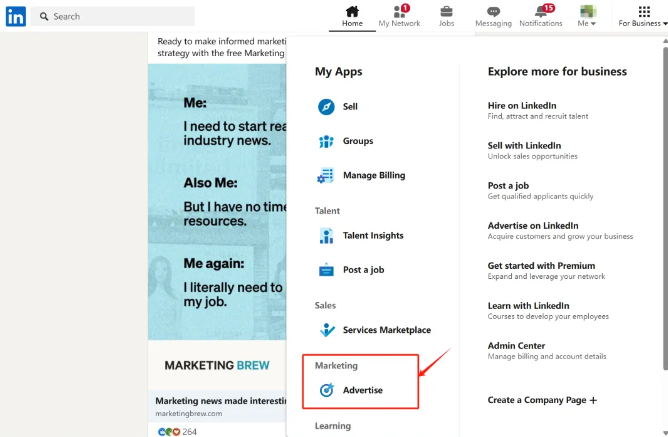Click the 264 reactions count

tap(190, 432)
